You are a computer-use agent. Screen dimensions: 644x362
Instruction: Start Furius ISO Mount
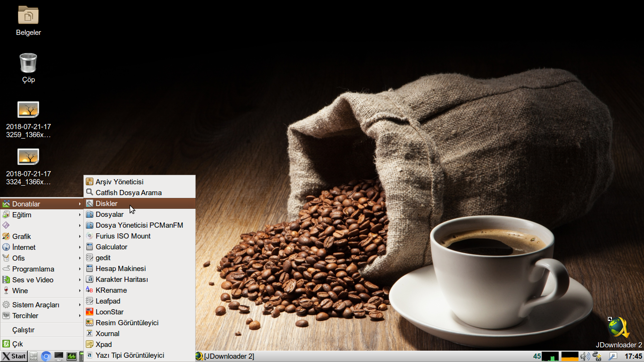140,236
